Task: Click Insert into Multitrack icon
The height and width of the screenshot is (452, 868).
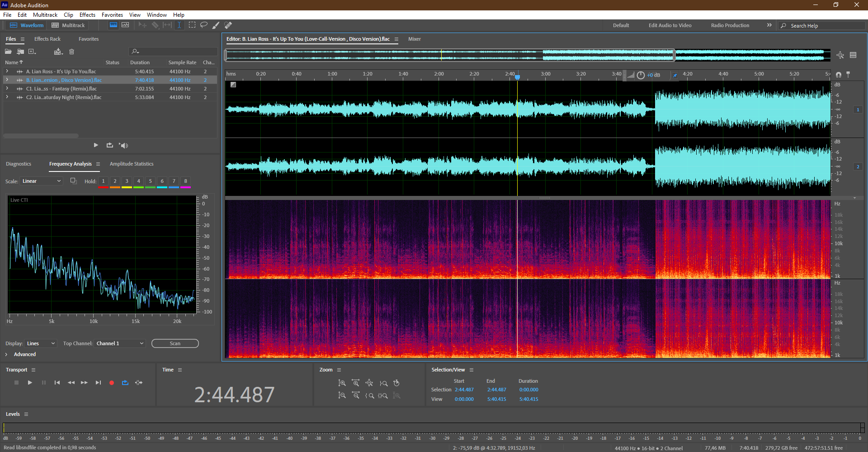Action: click(58, 52)
